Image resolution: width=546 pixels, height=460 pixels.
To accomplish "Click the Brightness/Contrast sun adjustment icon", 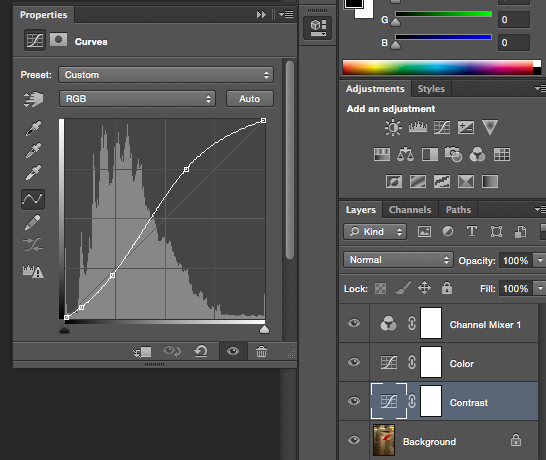I will coord(393,127).
